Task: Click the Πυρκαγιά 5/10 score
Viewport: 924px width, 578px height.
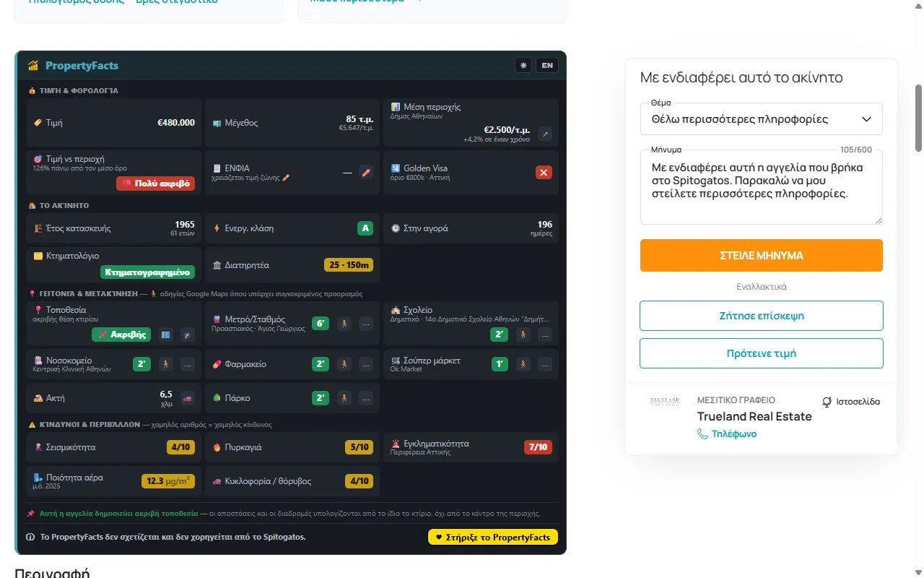Action: (x=359, y=447)
